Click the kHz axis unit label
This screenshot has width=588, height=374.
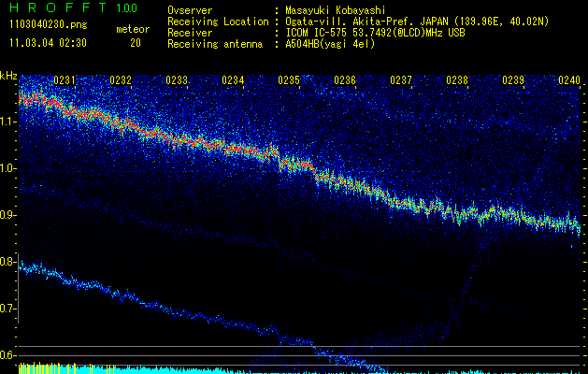pos(8,76)
